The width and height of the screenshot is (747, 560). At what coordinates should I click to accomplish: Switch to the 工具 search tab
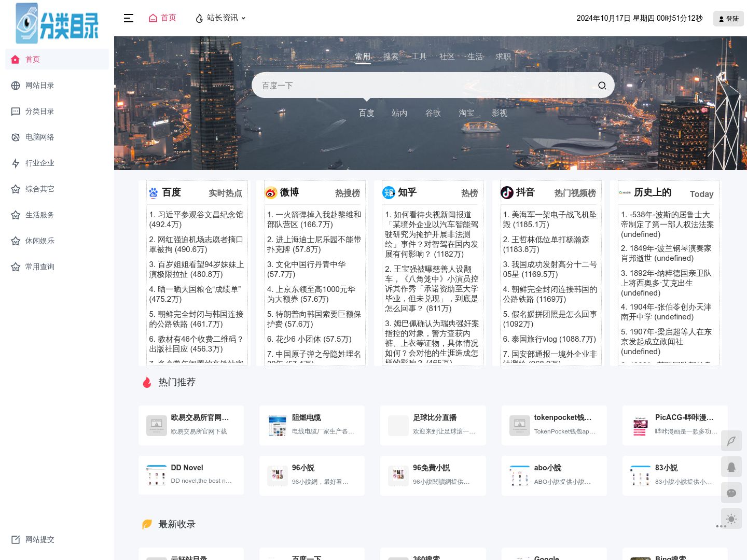[419, 57]
